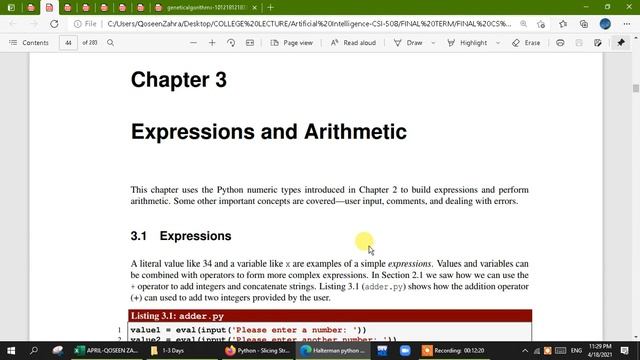Switch to Excel APRIL-QOSEEN workbook
The width and height of the screenshot is (640, 360).
pyautogui.click(x=107, y=351)
